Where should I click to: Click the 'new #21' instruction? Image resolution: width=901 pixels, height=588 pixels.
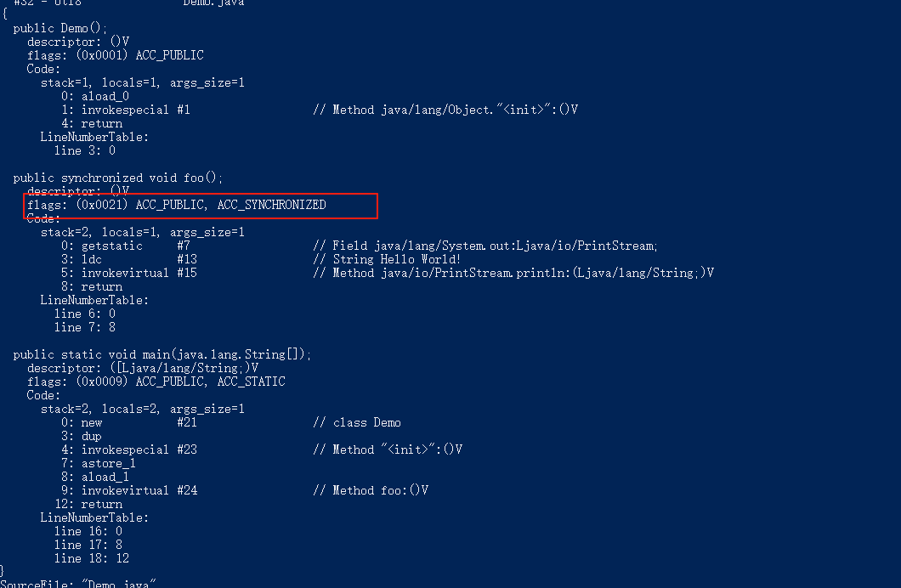coord(139,422)
